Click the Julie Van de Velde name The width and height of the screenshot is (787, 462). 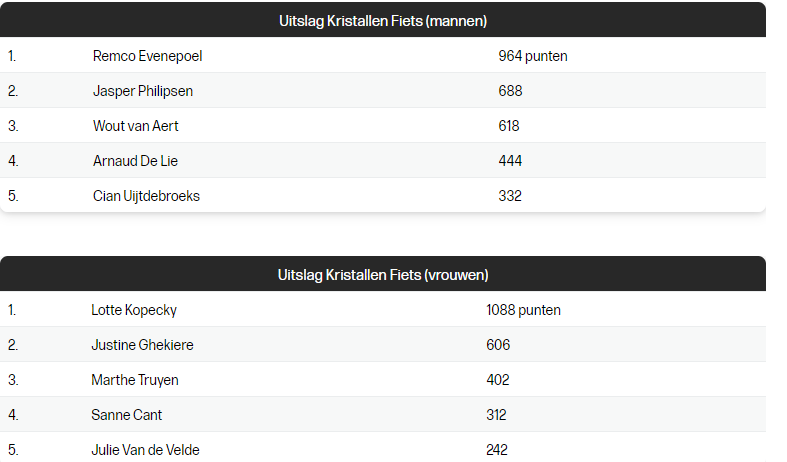tap(145, 450)
